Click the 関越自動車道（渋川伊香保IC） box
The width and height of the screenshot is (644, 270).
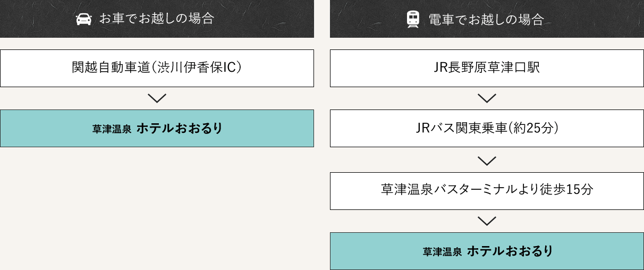157,68
